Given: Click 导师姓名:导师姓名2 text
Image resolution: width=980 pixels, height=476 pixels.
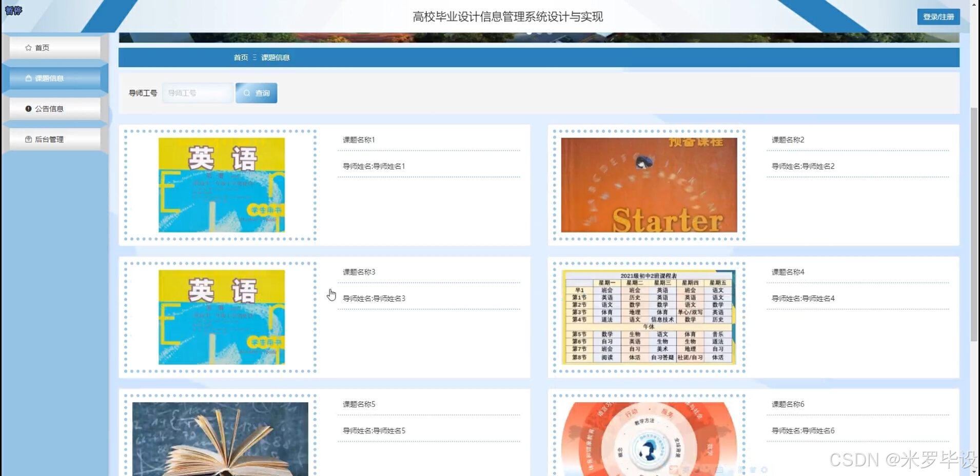Looking at the screenshot, I should click(803, 167).
